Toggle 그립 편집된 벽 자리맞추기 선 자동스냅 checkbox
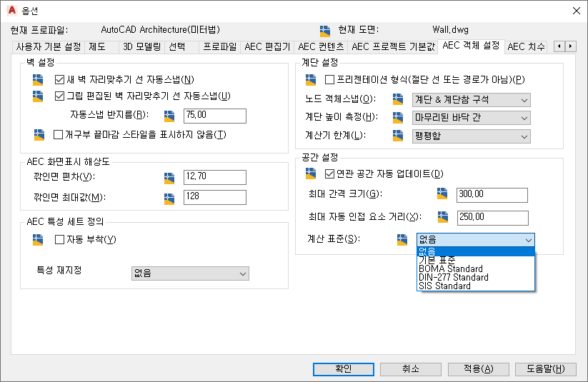The height and width of the screenshot is (382, 588). tap(59, 96)
